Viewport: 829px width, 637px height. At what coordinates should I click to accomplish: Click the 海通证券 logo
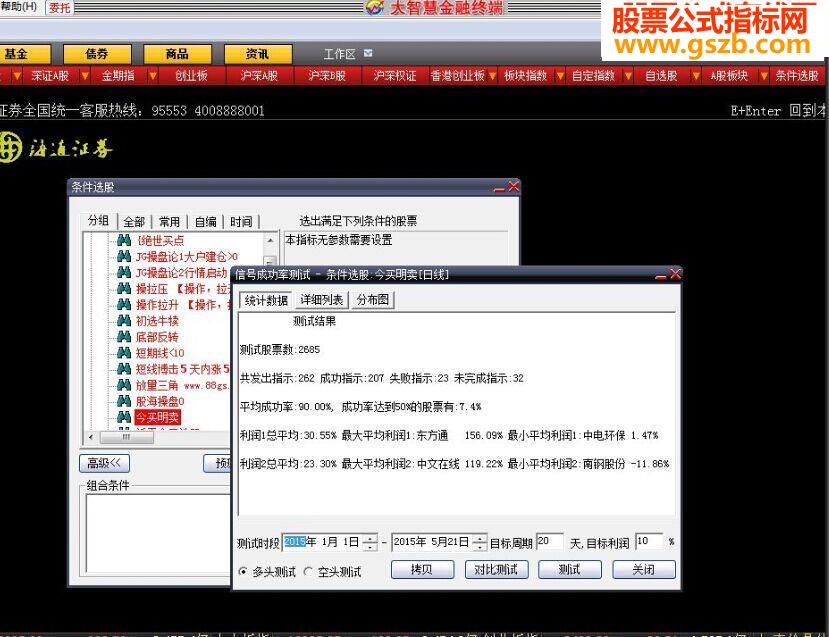coord(56,148)
